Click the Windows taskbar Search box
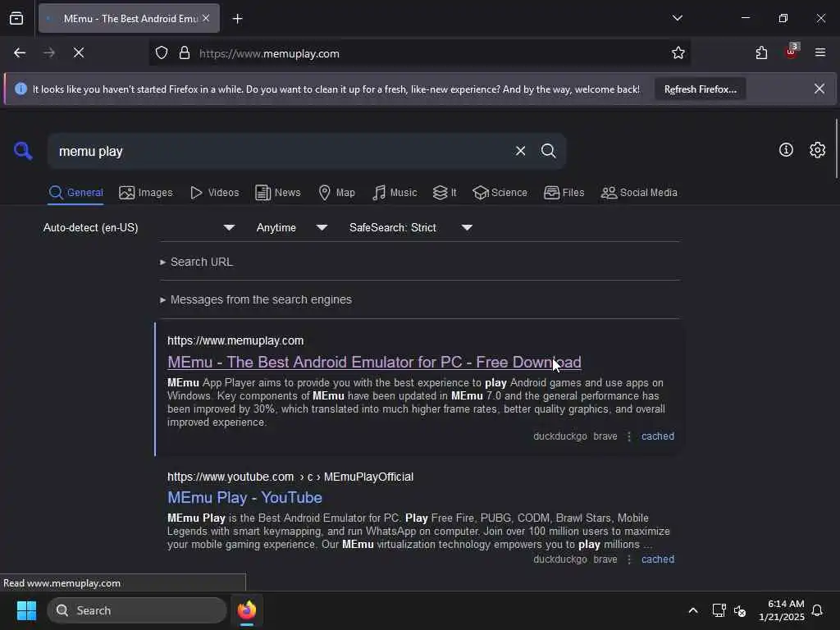This screenshot has width=840, height=630. pyautogui.click(x=137, y=610)
